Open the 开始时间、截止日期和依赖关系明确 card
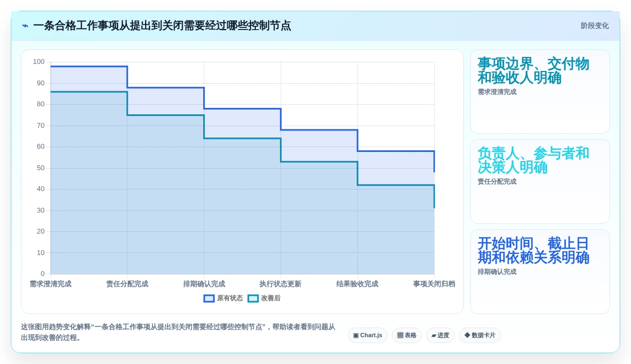This screenshot has width=631, height=364. pos(540,272)
